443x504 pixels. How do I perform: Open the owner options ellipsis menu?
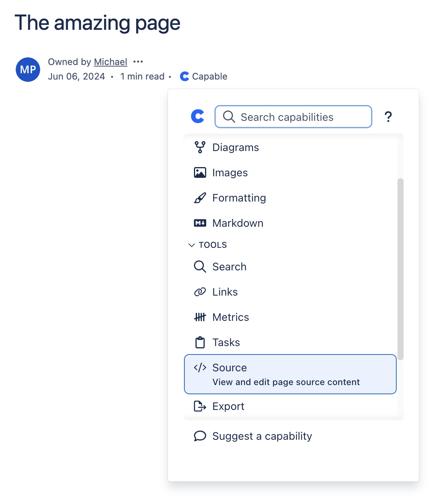tap(138, 62)
